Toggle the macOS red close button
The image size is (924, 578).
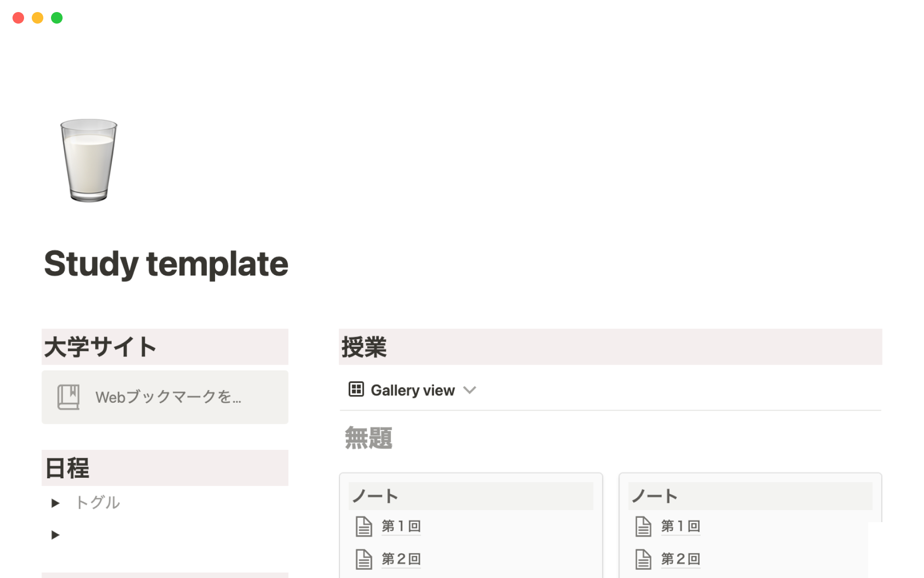18,17
